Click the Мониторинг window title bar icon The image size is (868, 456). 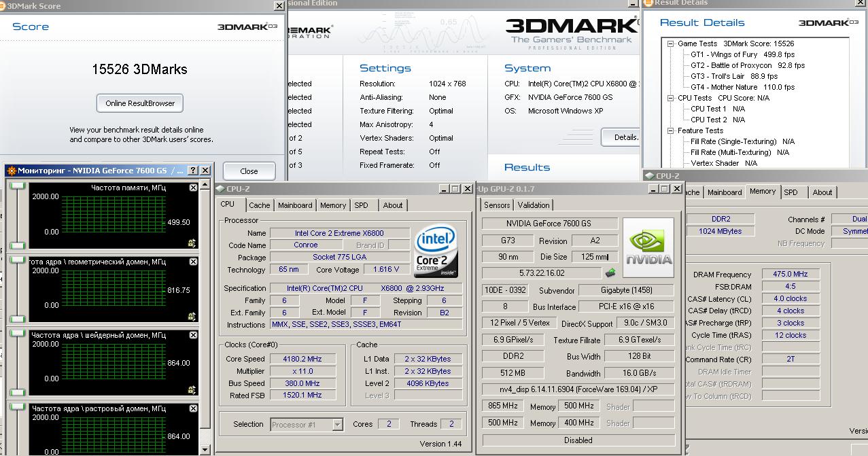12,171
